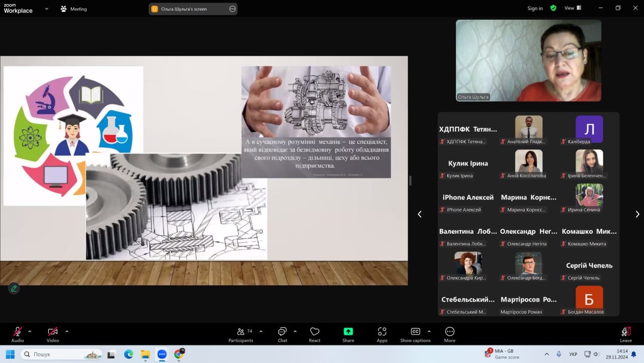Open volume control in system tray
Viewport: 644px width, 363px height.
596,354
